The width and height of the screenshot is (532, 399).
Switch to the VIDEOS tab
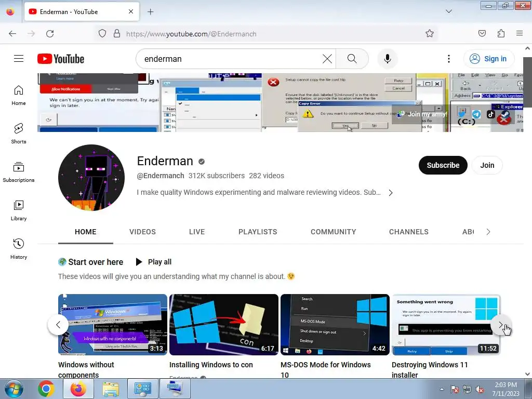coord(142,232)
